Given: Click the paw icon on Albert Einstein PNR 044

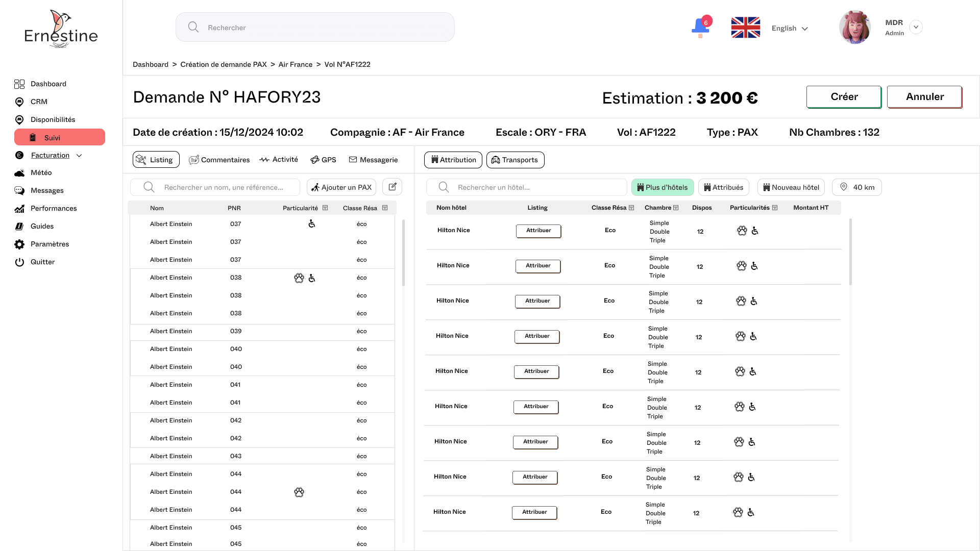Looking at the screenshot, I should click(299, 492).
